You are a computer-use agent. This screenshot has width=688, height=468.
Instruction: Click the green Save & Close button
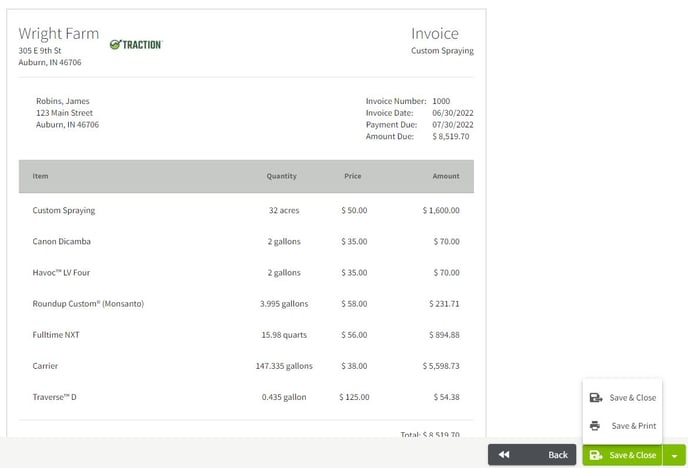[623, 455]
